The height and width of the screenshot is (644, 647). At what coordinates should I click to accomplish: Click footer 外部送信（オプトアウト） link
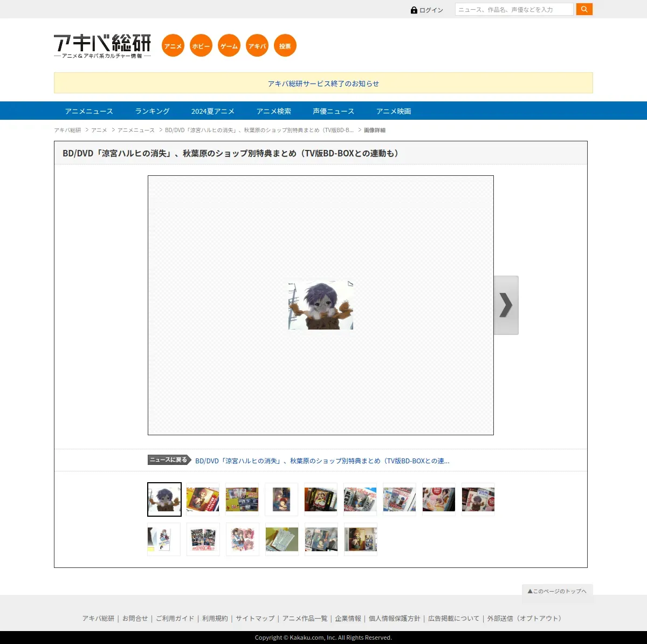[x=526, y=619]
